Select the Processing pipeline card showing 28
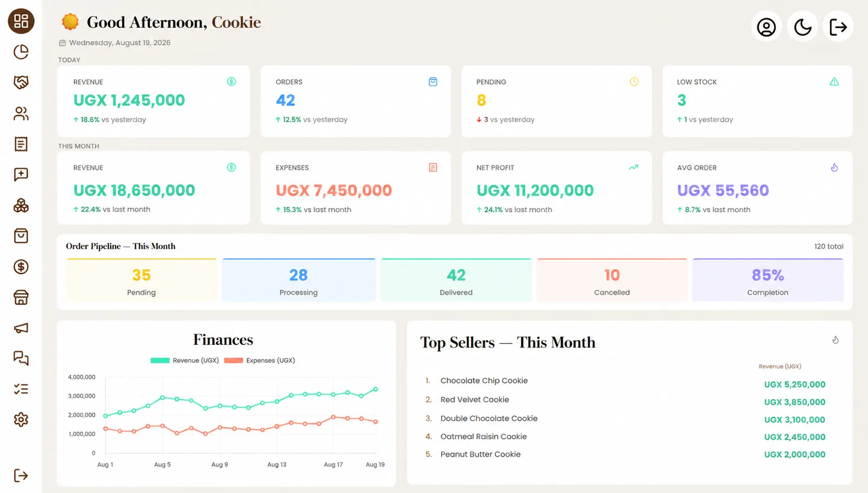 (298, 280)
